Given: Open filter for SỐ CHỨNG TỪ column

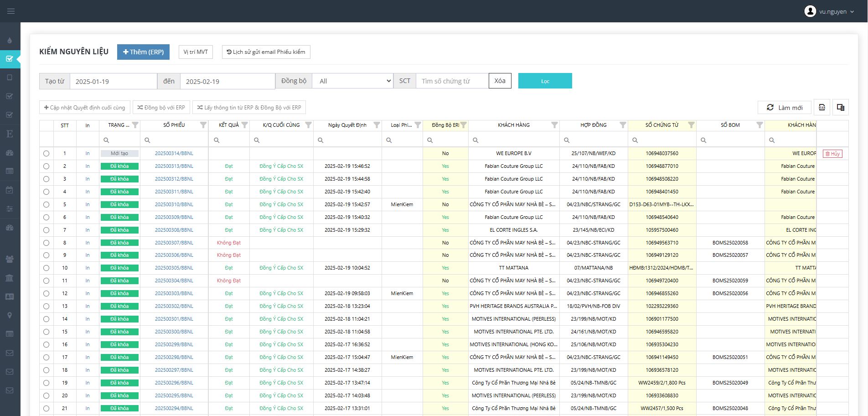Looking at the screenshot, I should [691, 125].
